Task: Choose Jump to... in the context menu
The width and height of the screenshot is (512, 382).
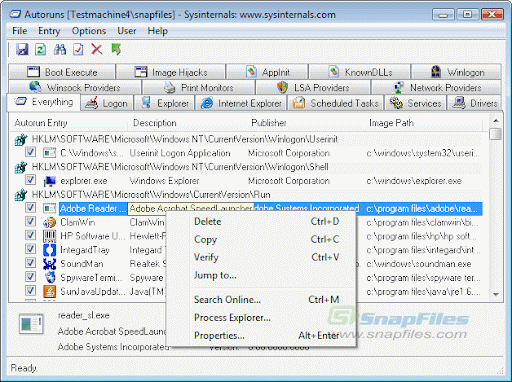Action: (x=261, y=275)
